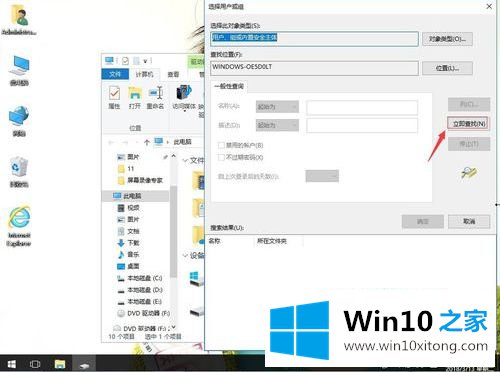The image size is (500, 372).
Task: Click the navigation pane scrollbar thumb
Action: pyautogui.click(x=173, y=231)
